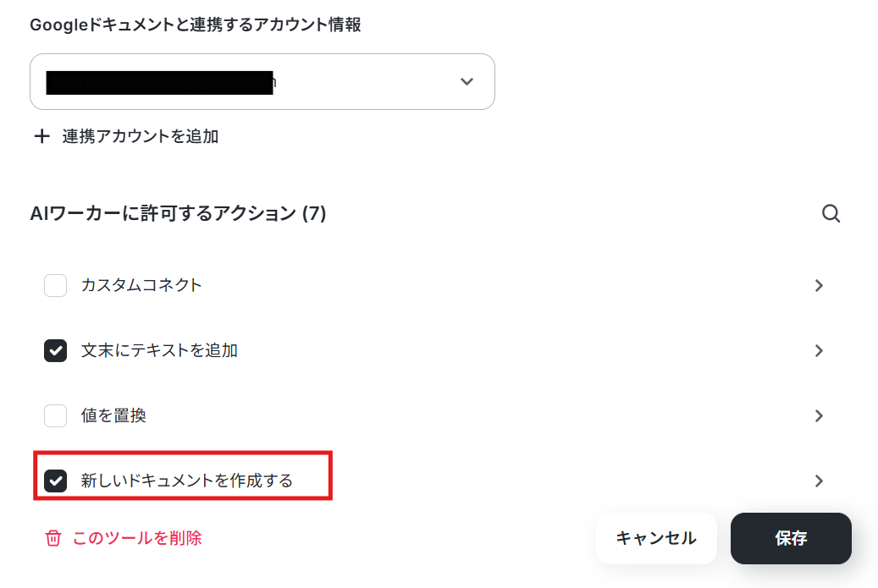878x588 pixels.
Task: Click the plus icon to add account
Action: click(42, 136)
